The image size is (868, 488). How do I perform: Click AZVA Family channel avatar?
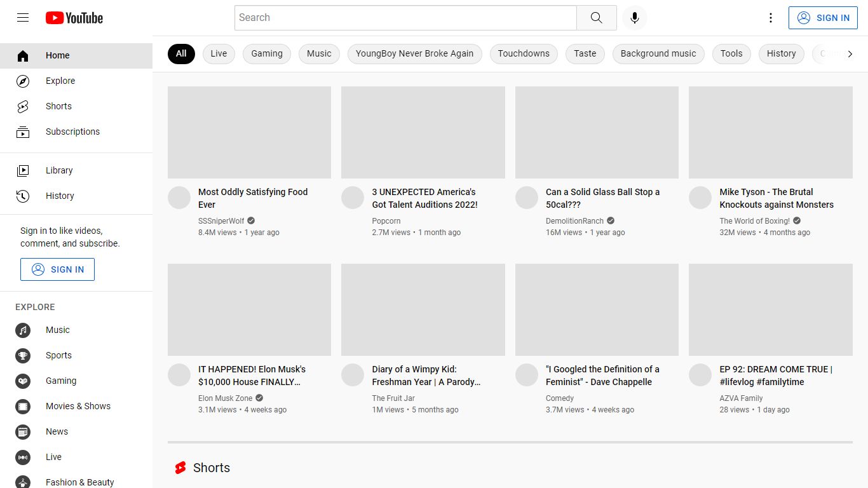[x=700, y=375]
